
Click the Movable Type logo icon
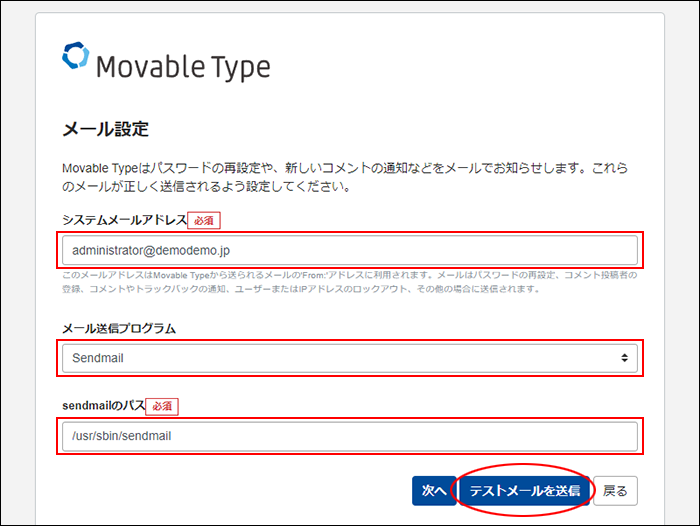tap(75, 56)
